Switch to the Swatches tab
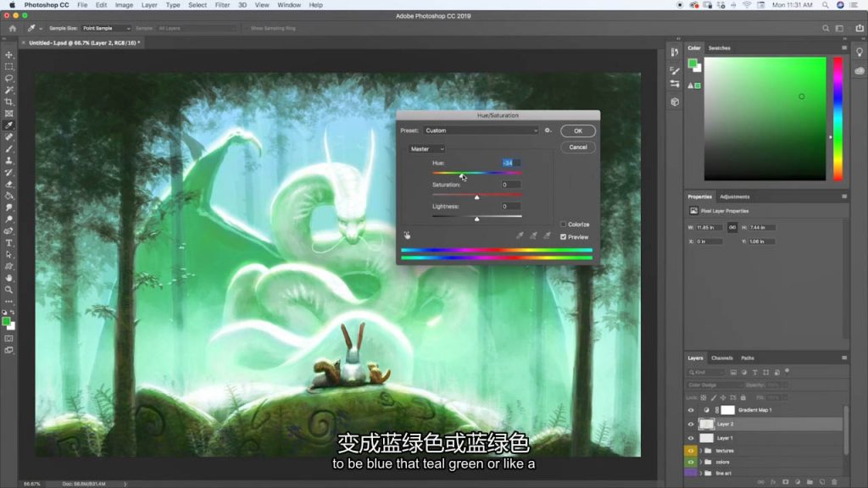The width and height of the screenshot is (868, 488). point(719,48)
